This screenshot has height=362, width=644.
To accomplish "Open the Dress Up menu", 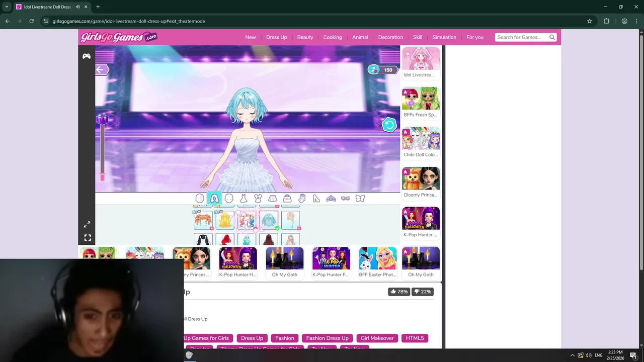I will point(276,37).
